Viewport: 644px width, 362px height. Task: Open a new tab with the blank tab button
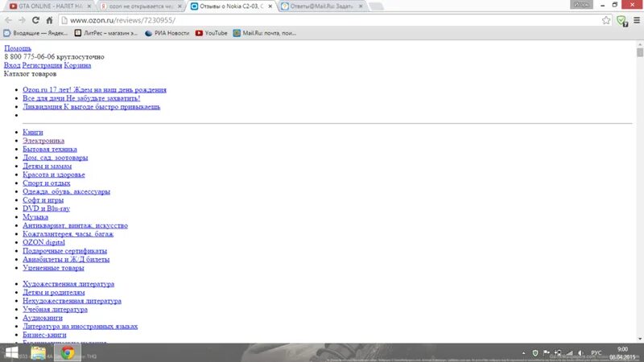[x=376, y=6]
